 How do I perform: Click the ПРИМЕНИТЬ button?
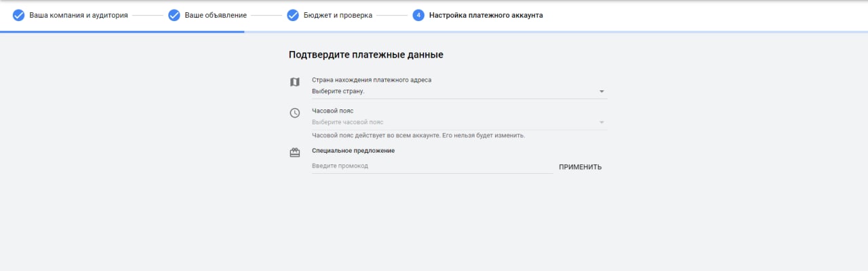(x=580, y=167)
